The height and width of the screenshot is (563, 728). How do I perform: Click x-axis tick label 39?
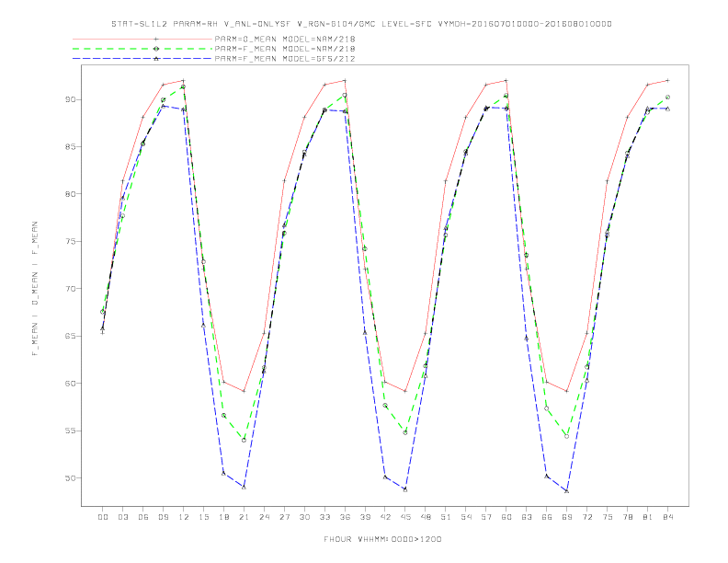coord(365,517)
